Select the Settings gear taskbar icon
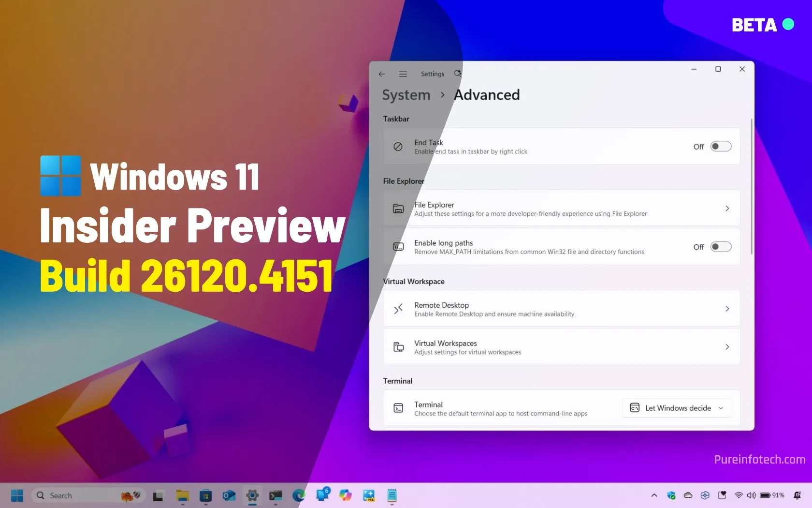The width and height of the screenshot is (812, 508). click(252, 495)
